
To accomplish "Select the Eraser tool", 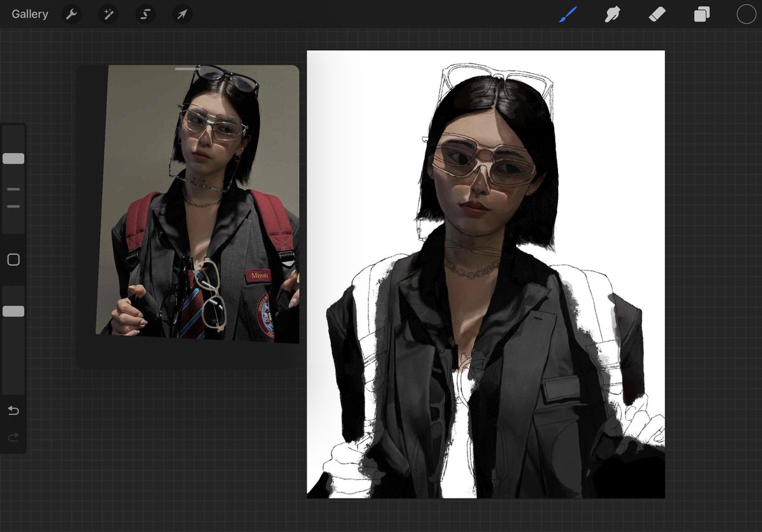I will pyautogui.click(x=657, y=14).
